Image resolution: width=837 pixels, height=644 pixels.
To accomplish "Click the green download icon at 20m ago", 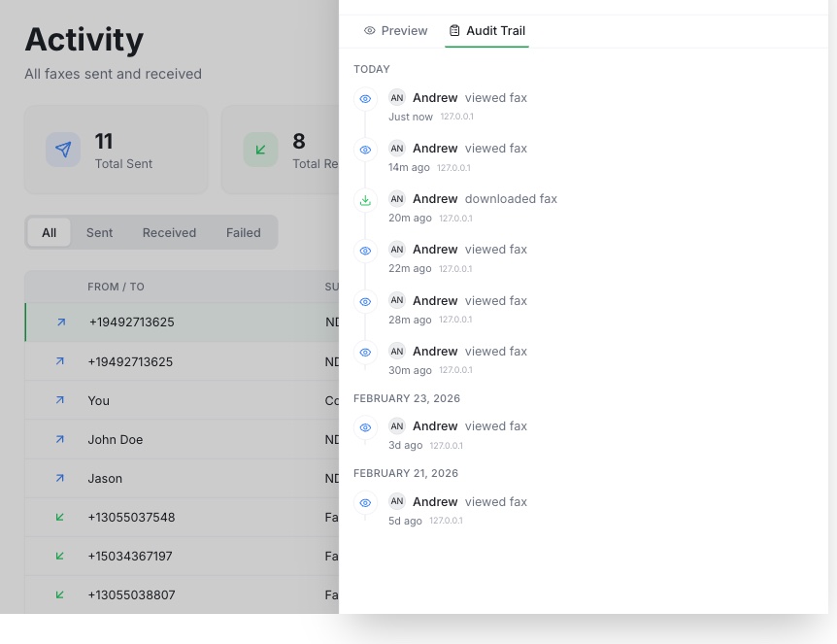I will tap(366, 200).
